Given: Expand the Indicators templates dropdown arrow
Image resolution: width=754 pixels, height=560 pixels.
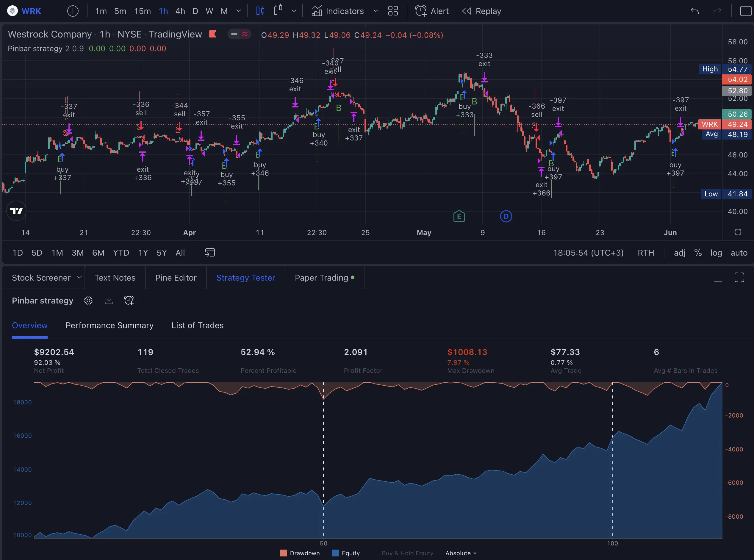Looking at the screenshot, I should 376,11.
